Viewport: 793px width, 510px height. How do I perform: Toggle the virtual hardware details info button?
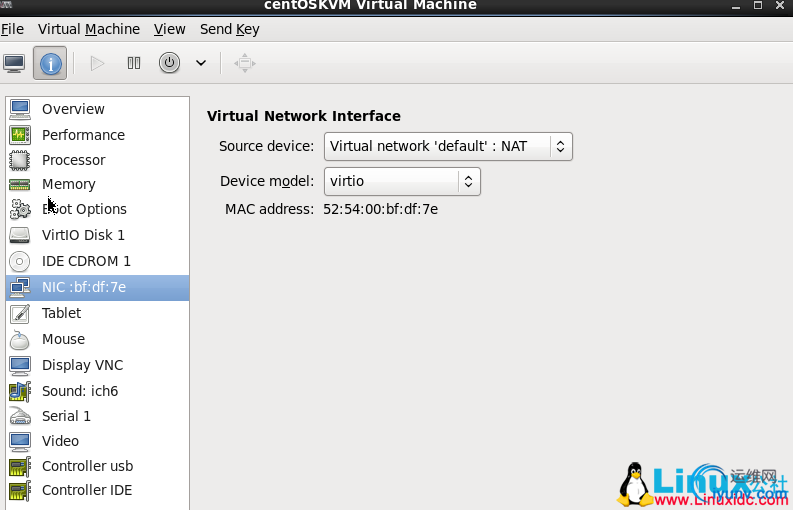[x=50, y=63]
